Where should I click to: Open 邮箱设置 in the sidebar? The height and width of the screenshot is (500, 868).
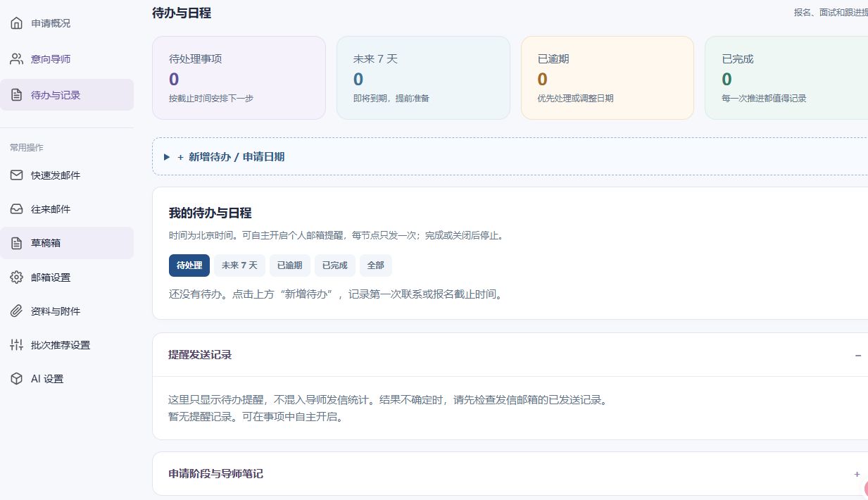tap(67, 277)
